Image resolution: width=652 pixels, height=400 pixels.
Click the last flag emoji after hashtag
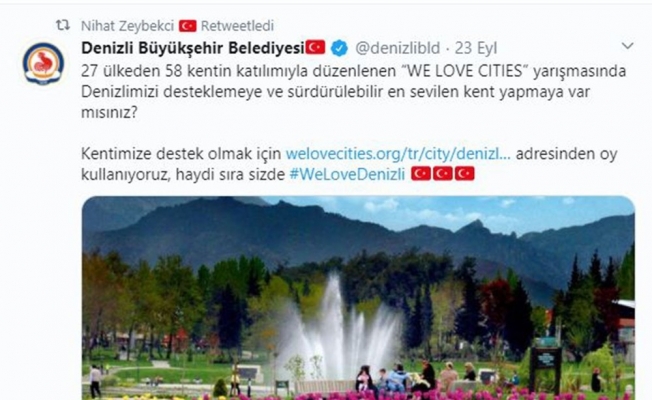coord(464,173)
